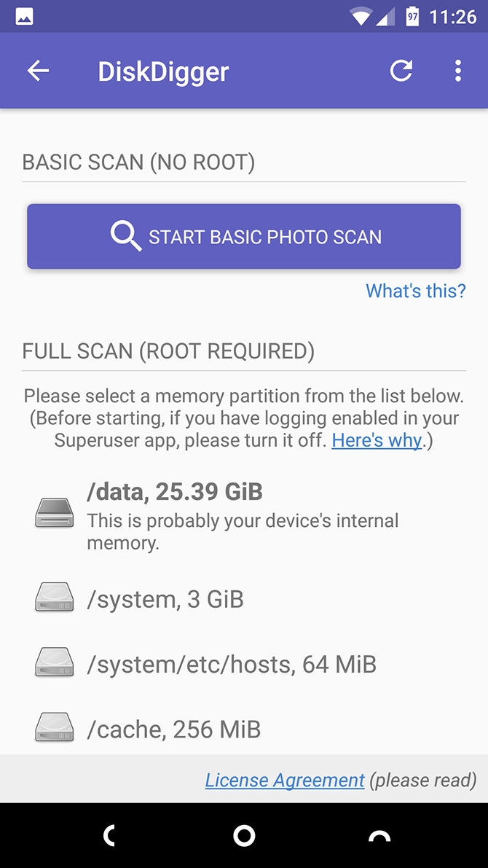This screenshot has width=488, height=868.
Task: Tap the magnifier icon on the scan button
Action: click(x=125, y=236)
